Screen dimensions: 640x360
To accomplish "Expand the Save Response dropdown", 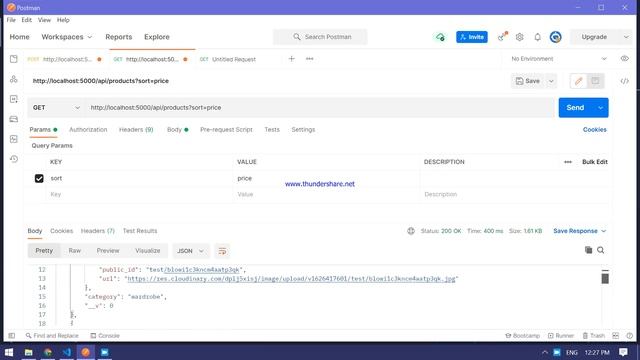I will pyautogui.click(x=579, y=231).
